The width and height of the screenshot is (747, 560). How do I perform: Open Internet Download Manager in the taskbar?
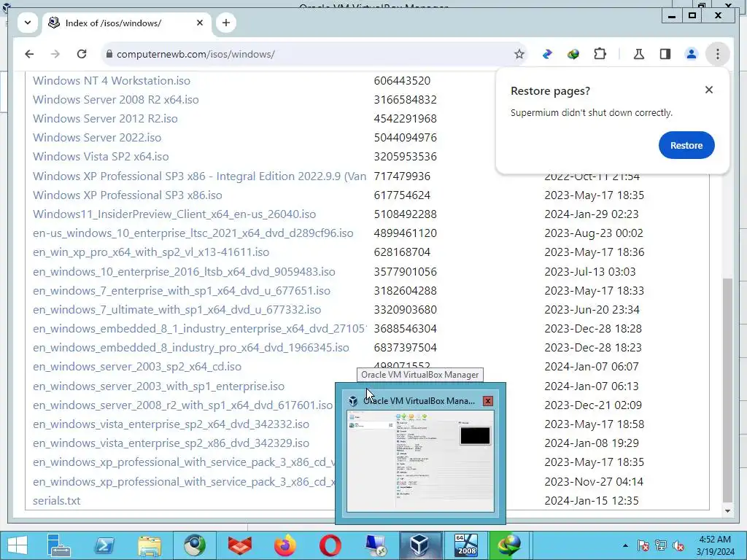pos(508,545)
